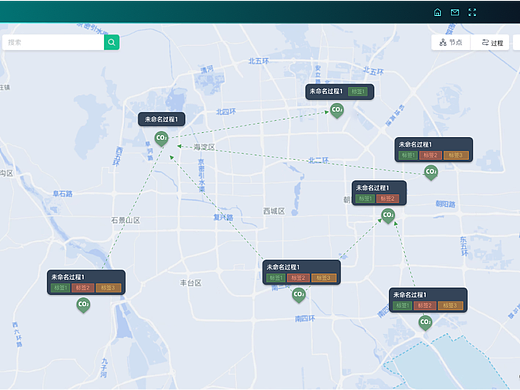Click CO2 marker under the southeastern three-tag card
This screenshot has height=390, width=520.
coord(425,323)
